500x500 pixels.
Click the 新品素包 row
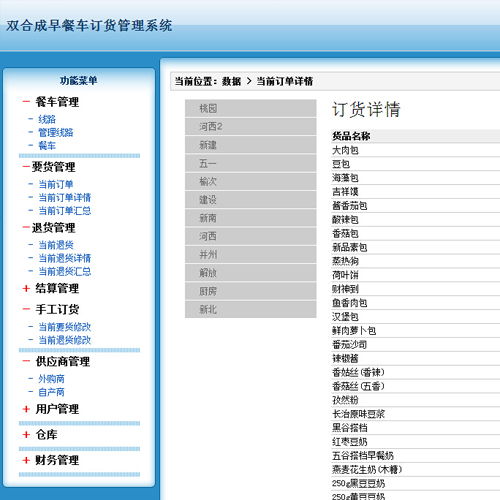click(416, 247)
